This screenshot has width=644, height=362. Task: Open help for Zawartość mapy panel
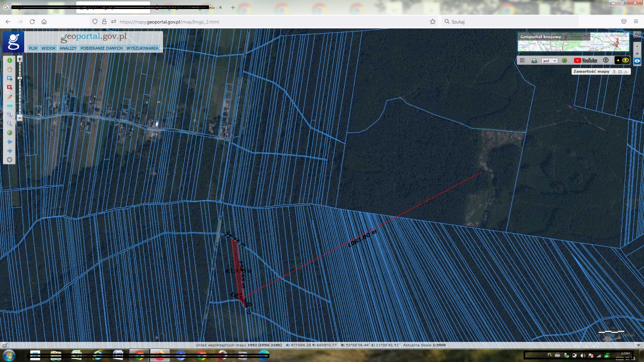coord(614,72)
